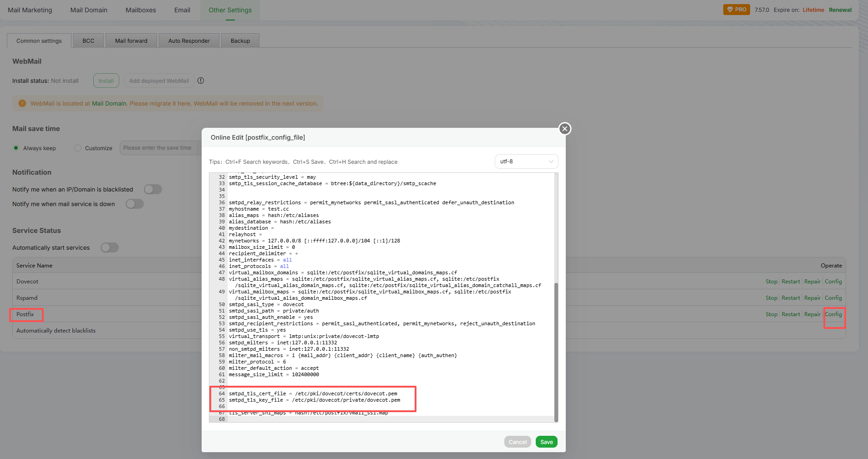Click the milter_default_action = accept line
The image size is (868, 459).
(274, 368)
